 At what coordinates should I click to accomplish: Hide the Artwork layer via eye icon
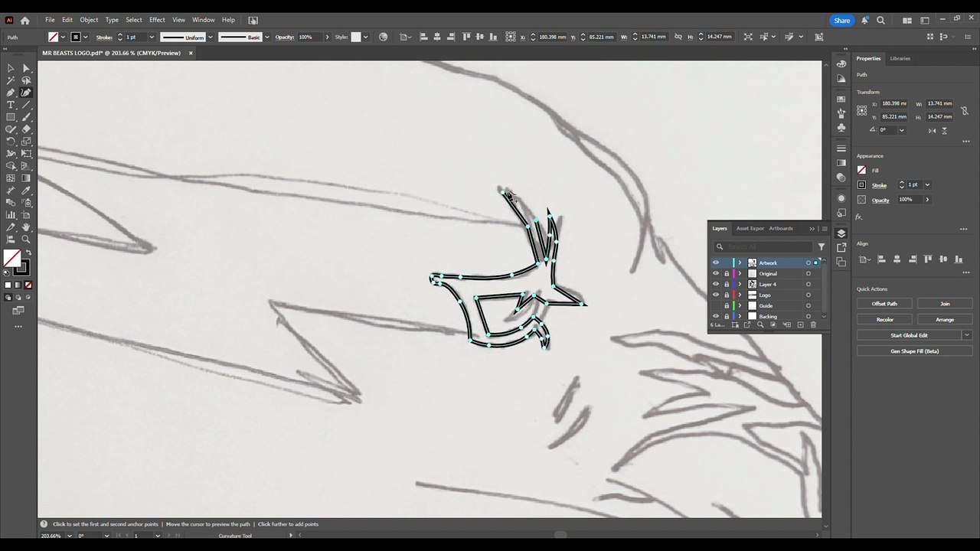[716, 262]
